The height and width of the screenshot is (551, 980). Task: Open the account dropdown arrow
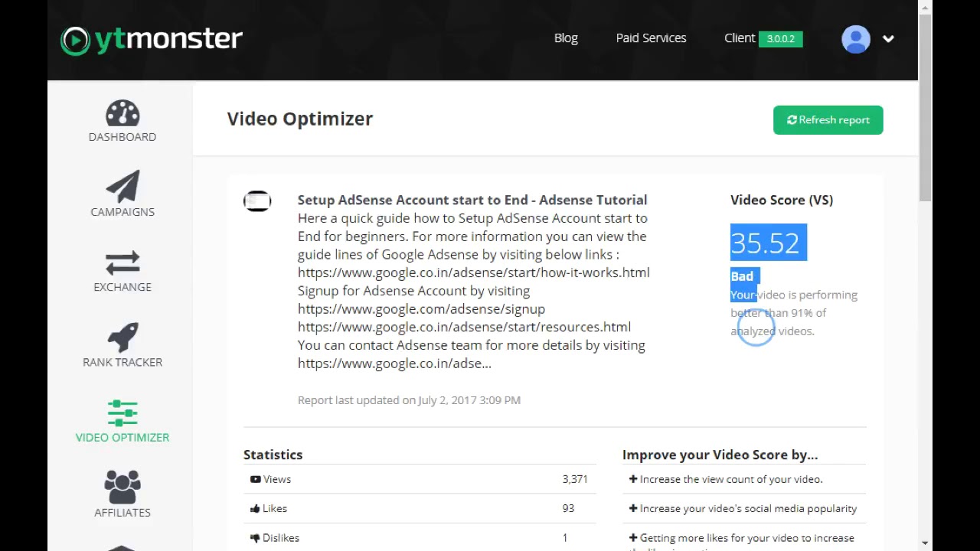click(888, 39)
